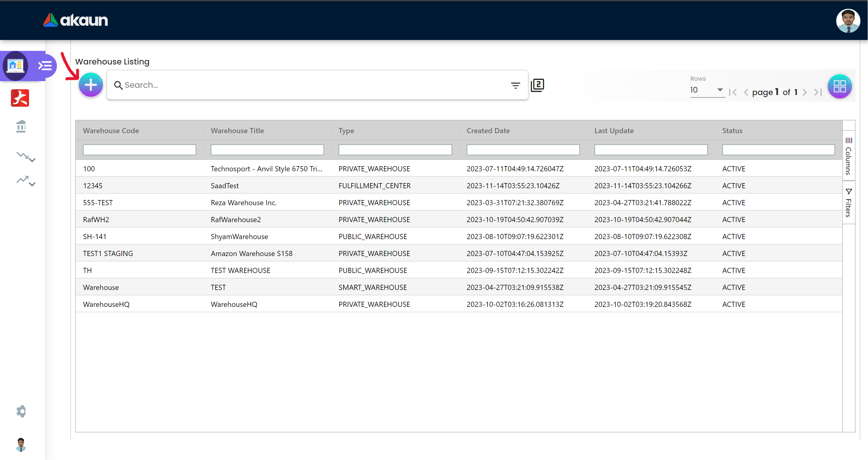Image resolution: width=868 pixels, height=460 pixels.
Task: Expand the upward trend chart menu
Action: [26, 181]
